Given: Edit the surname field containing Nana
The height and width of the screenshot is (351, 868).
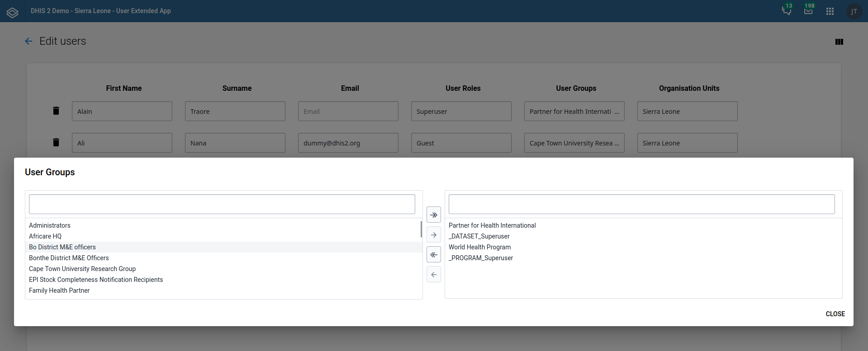Looking at the screenshot, I should 235,143.
